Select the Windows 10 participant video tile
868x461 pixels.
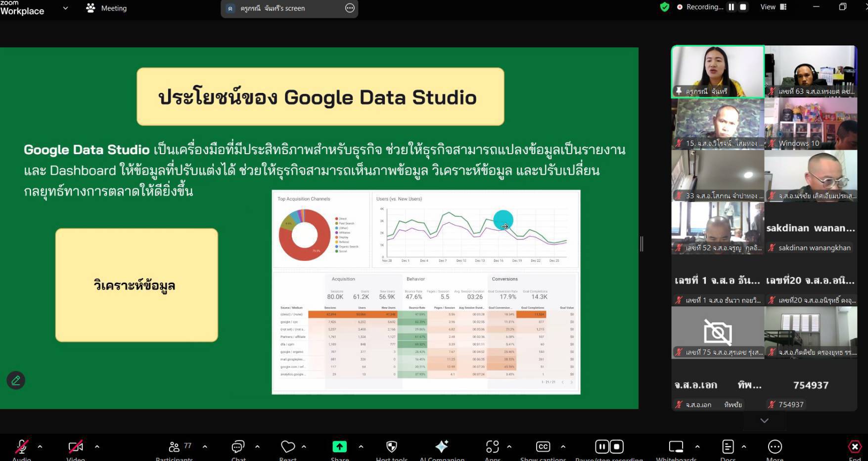(x=811, y=124)
